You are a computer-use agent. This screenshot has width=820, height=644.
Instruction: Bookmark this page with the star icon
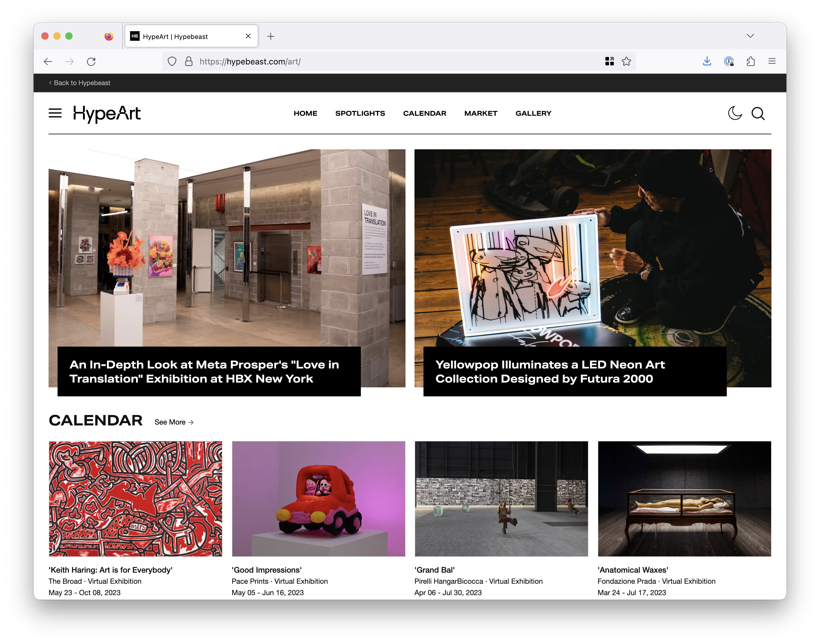pyautogui.click(x=626, y=61)
